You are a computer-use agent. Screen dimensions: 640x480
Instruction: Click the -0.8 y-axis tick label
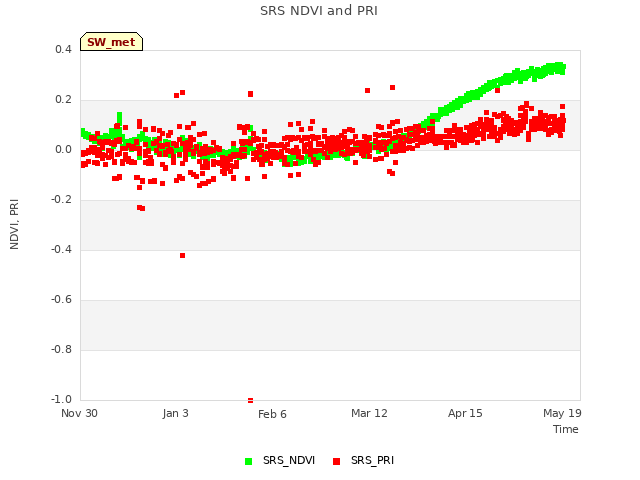pos(61,349)
